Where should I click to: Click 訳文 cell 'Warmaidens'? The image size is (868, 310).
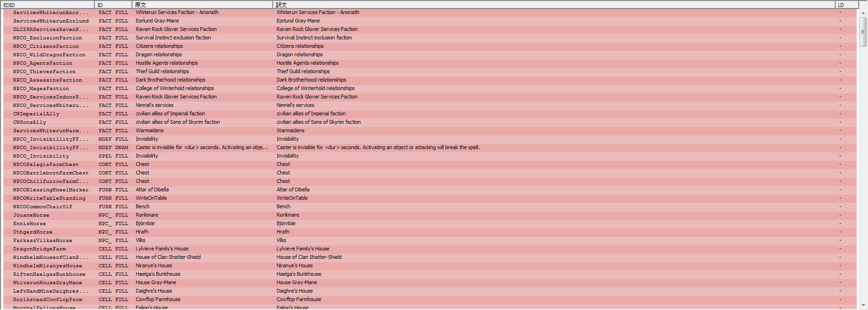(290, 131)
